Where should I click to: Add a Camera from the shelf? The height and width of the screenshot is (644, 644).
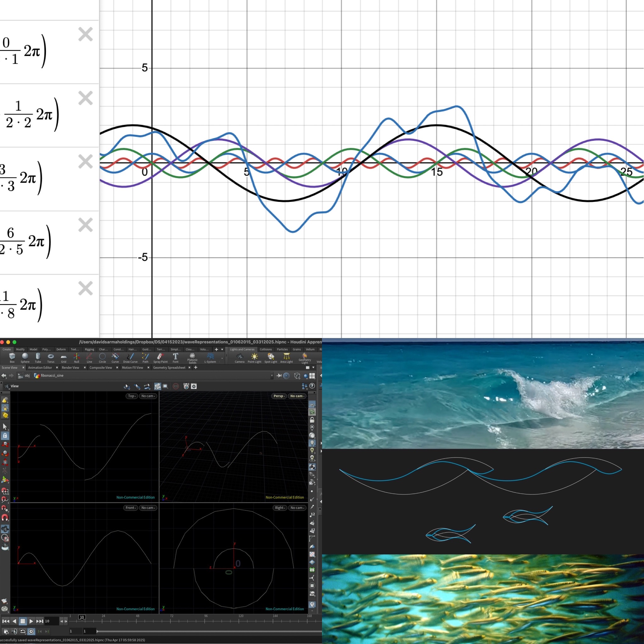point(239,357)
